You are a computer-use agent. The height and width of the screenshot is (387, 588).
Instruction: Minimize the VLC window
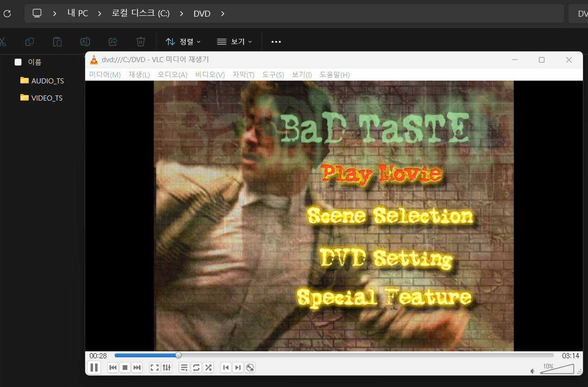point(515,60)
